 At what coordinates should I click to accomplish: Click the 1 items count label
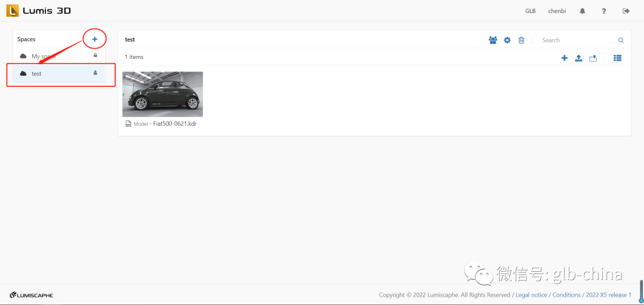[x=134, y=57]
